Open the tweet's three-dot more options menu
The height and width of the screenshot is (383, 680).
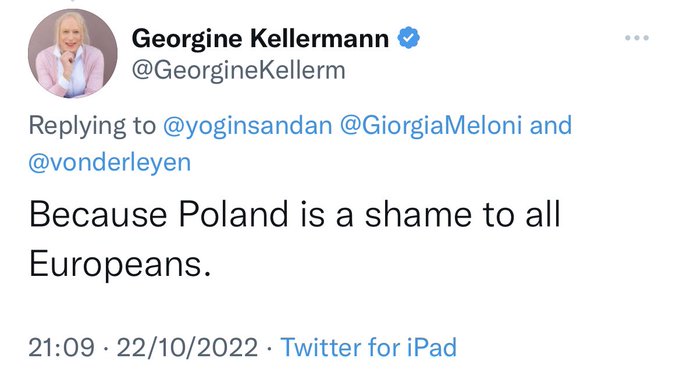637,38
